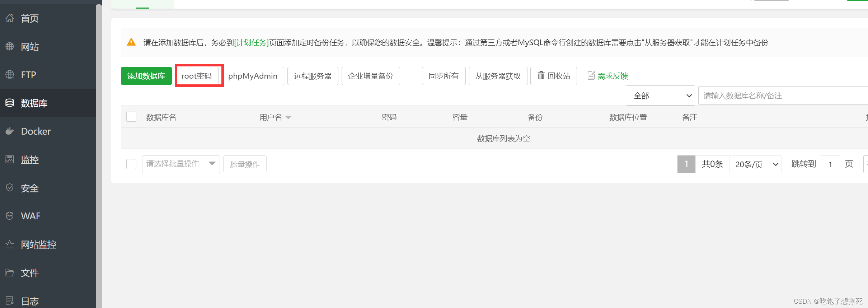Open the 回收站 recycle bin

tap(554, 76)
